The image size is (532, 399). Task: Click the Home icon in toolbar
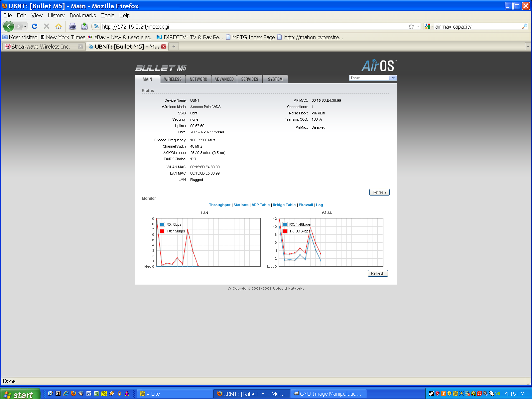(59, 26)
